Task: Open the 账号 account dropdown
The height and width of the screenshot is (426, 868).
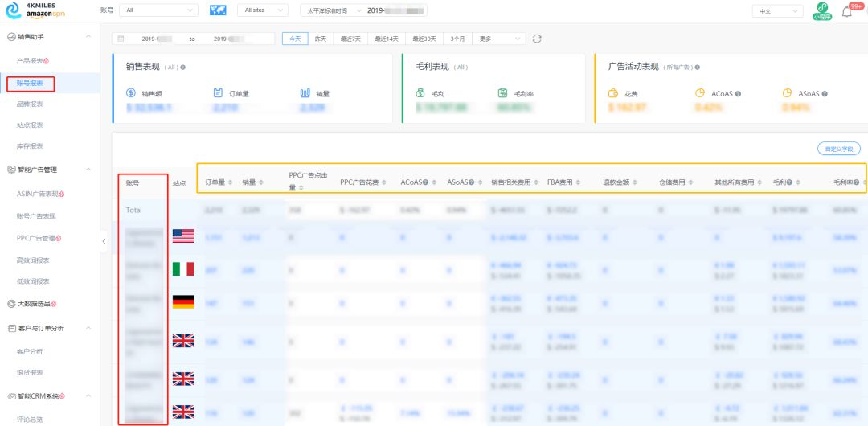Action: tap(158, 10)
